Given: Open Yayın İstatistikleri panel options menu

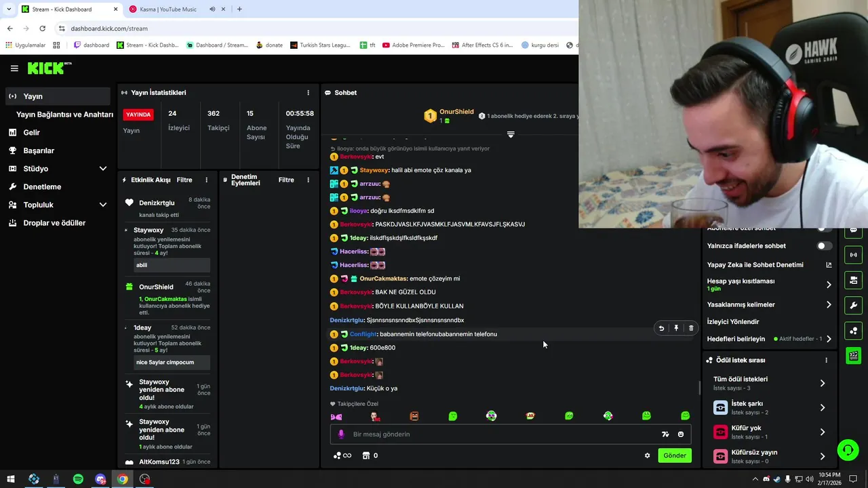Looking at the screenshot, I should pos(308,93).
